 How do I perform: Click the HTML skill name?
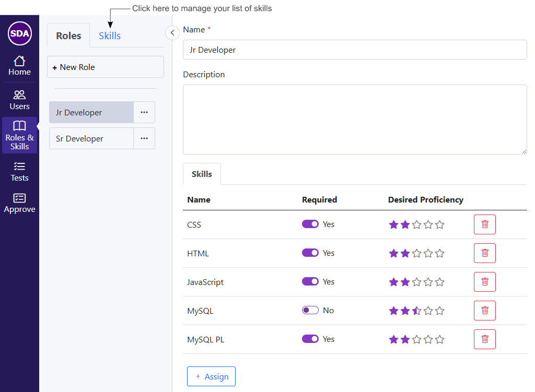pos(198,253)
